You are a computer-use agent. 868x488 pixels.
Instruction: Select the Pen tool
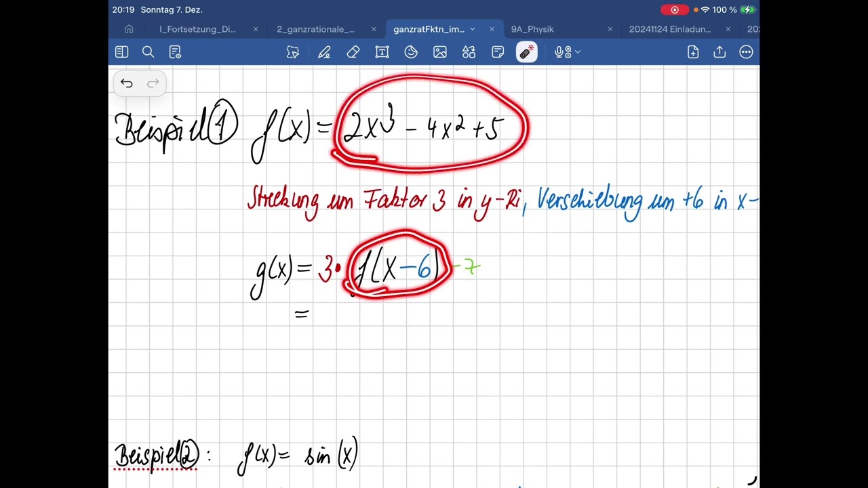tap(324, 52)
